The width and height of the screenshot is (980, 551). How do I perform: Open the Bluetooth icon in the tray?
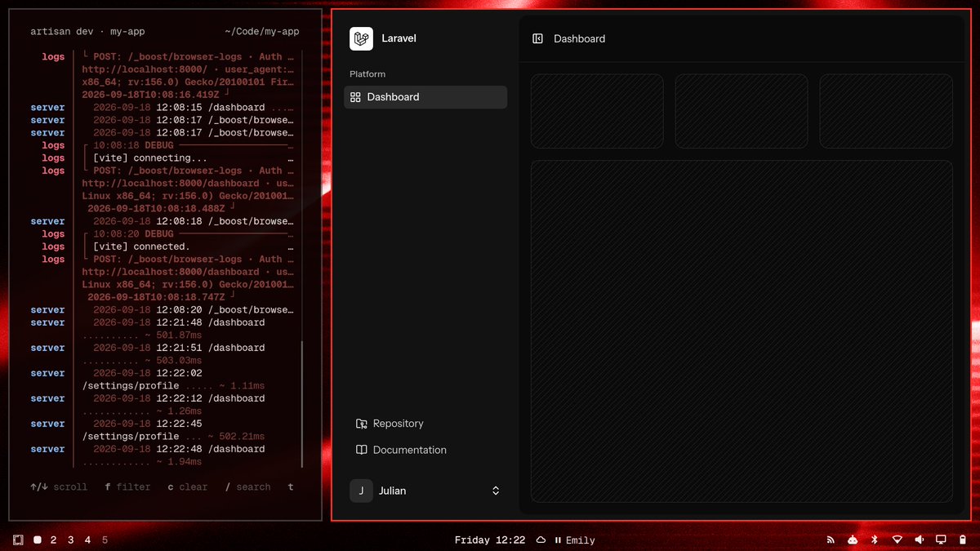pyautogui.click(x=874, y=540)
